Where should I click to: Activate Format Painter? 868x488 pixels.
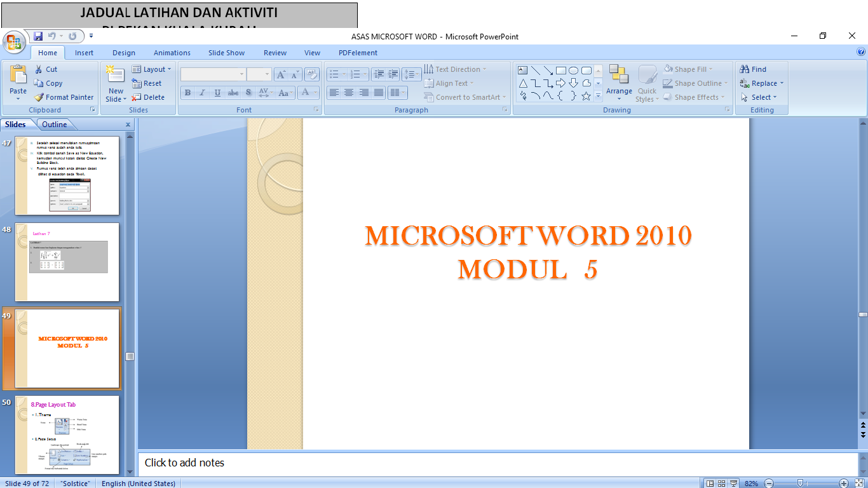point(64,97)
